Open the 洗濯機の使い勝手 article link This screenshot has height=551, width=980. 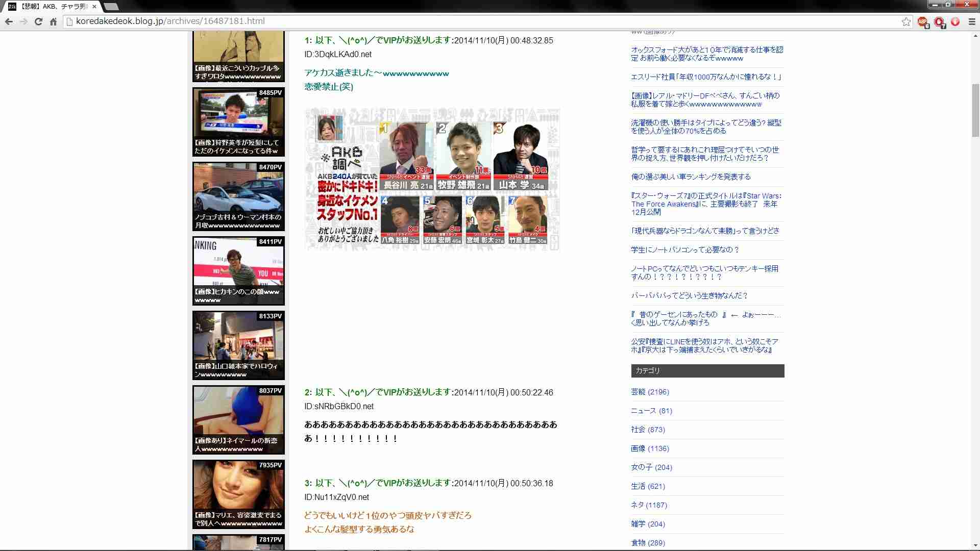coord(706,127)
